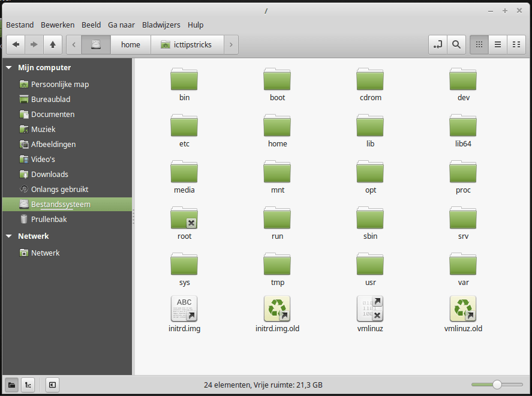The height and width of the screenshot is (396, 532).
Task: Select the mnt folder icon
Action: point(277,172)
